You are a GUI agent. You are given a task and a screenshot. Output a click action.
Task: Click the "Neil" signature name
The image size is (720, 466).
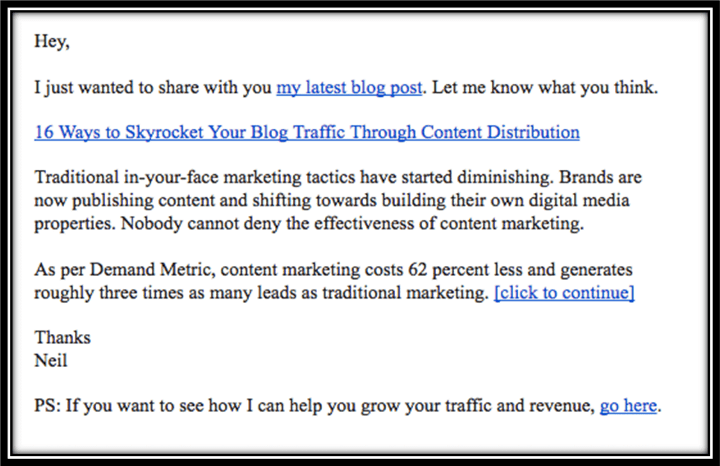(51, 360)
